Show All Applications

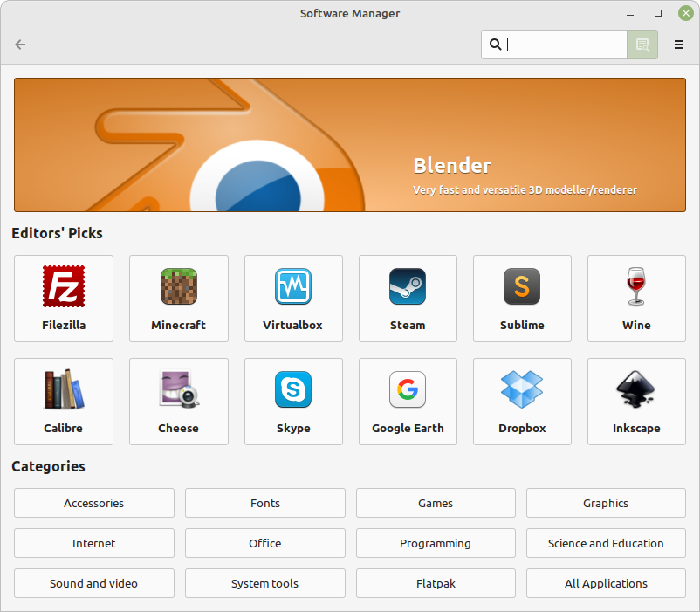pyautogui.click(x=606, y=583)
